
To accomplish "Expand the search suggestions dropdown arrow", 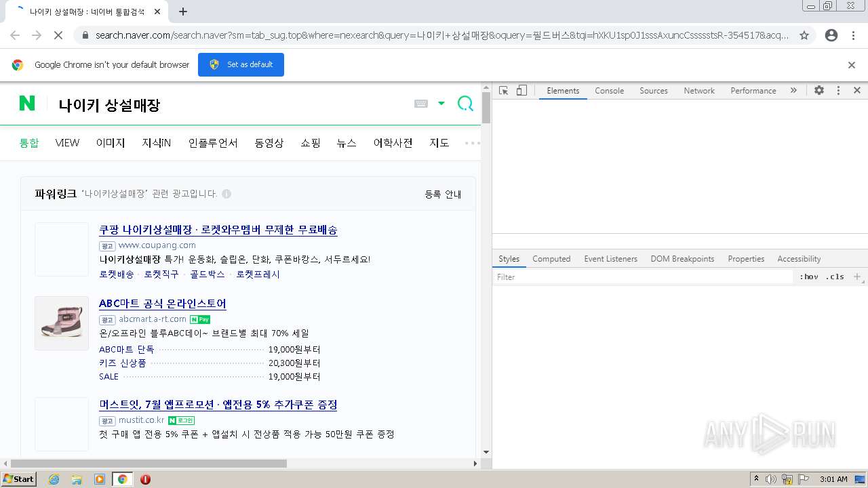I will click(441, 104).
